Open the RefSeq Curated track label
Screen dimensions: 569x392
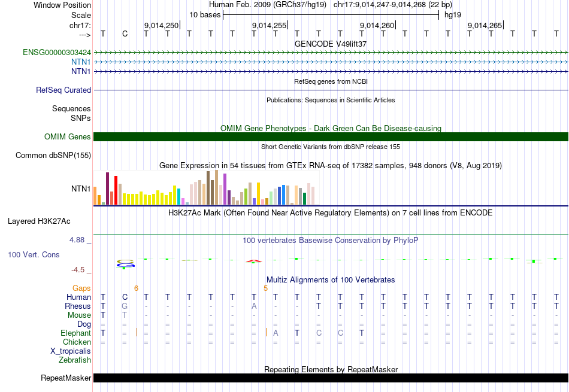(63, 90)
